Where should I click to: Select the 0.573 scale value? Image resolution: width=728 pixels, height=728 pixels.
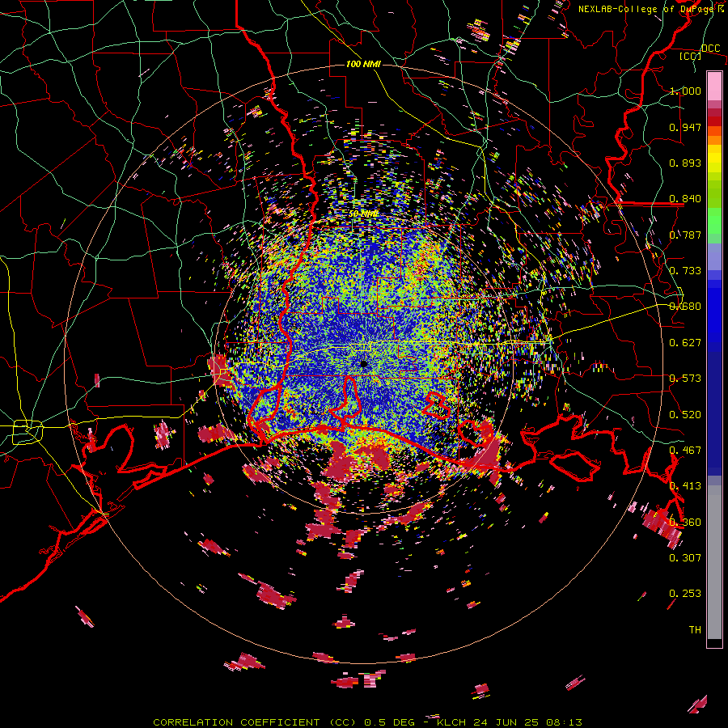click(x=685, y=379)
